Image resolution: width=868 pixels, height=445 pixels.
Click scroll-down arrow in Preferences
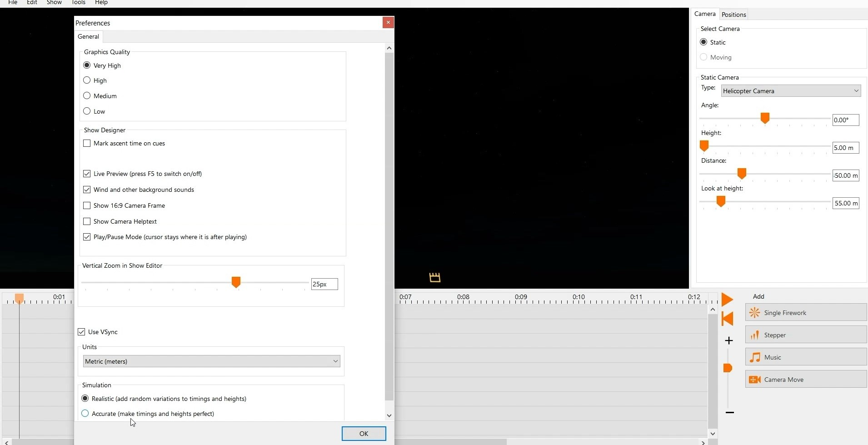(389, 415)
